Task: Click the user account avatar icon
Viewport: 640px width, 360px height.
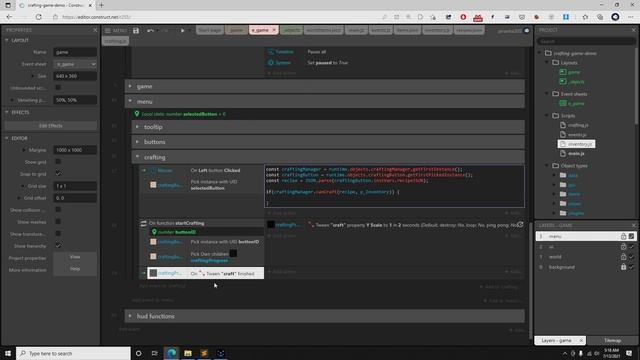Action: tap(527, 31)
